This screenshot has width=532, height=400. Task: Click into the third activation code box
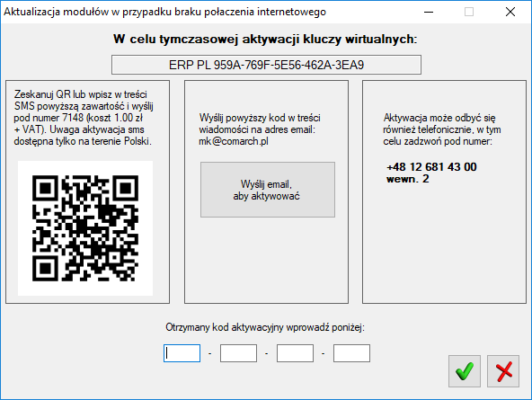[295, 353]
